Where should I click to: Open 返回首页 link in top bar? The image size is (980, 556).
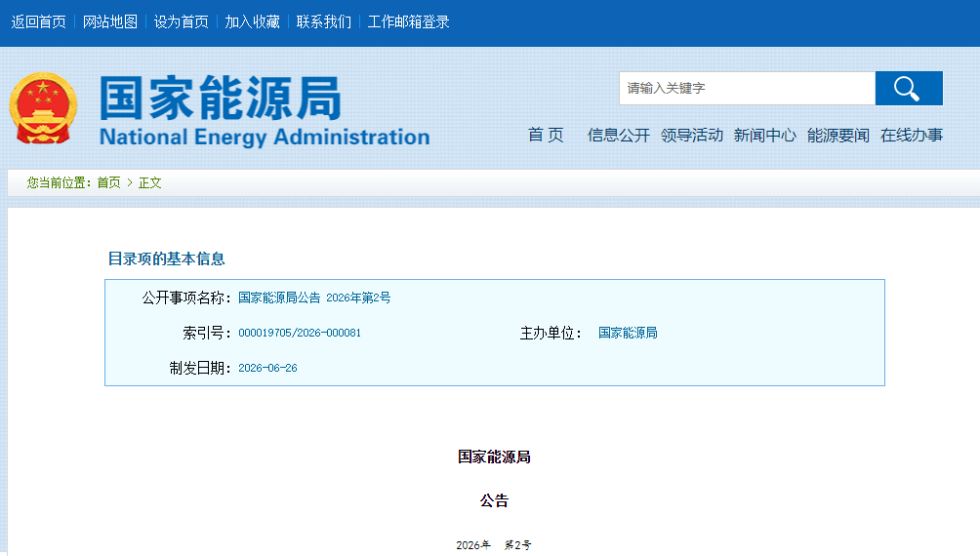[x=38, y=21]
